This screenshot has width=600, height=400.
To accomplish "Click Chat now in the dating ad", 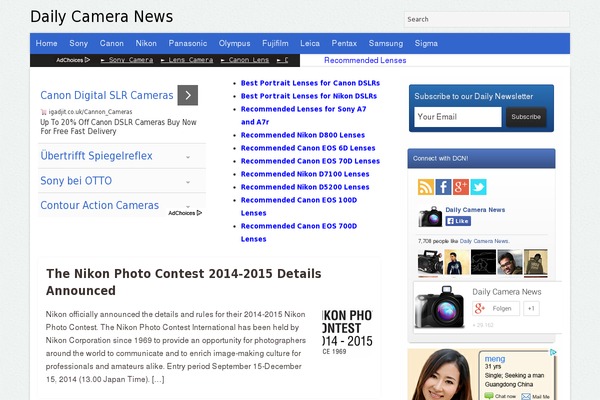I will coord(500,396).
